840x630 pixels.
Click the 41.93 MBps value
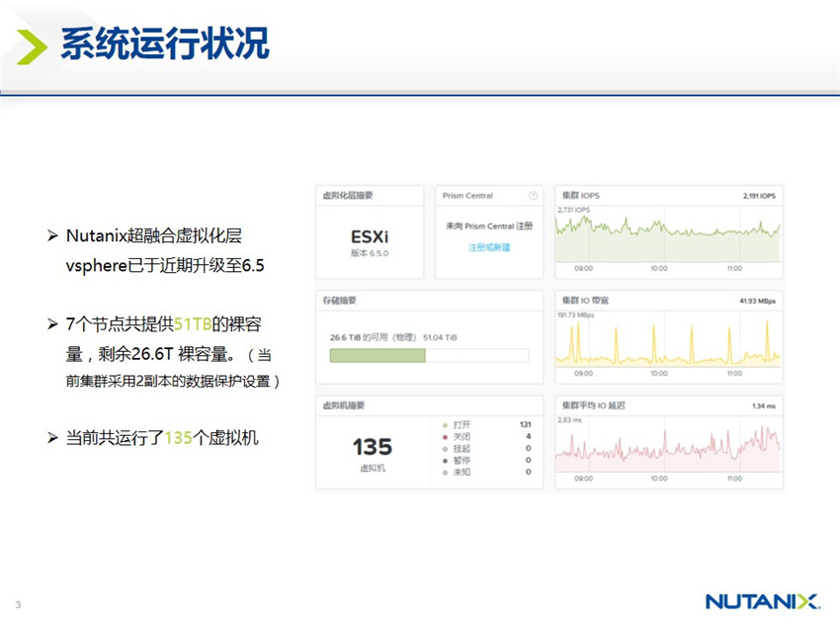(x=758, y=301)
